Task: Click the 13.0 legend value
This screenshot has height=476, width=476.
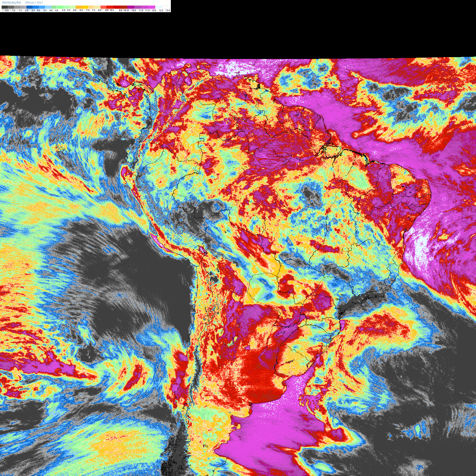Action: click(x=168, y=10)
